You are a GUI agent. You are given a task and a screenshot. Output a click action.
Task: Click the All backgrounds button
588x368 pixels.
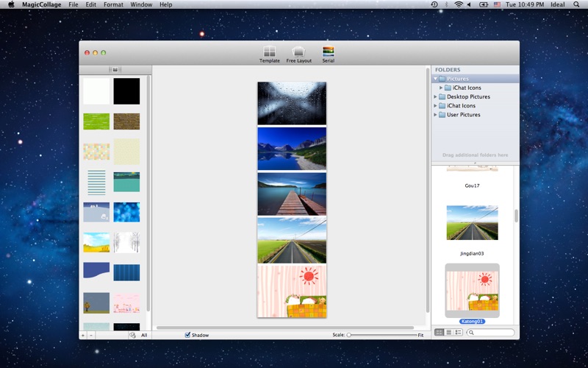coord(144,335)
